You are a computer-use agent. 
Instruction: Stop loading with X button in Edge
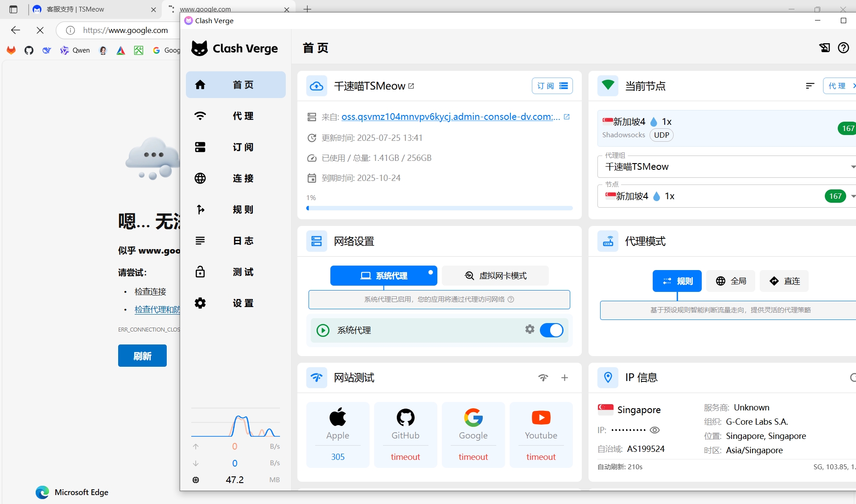(40, 30)
